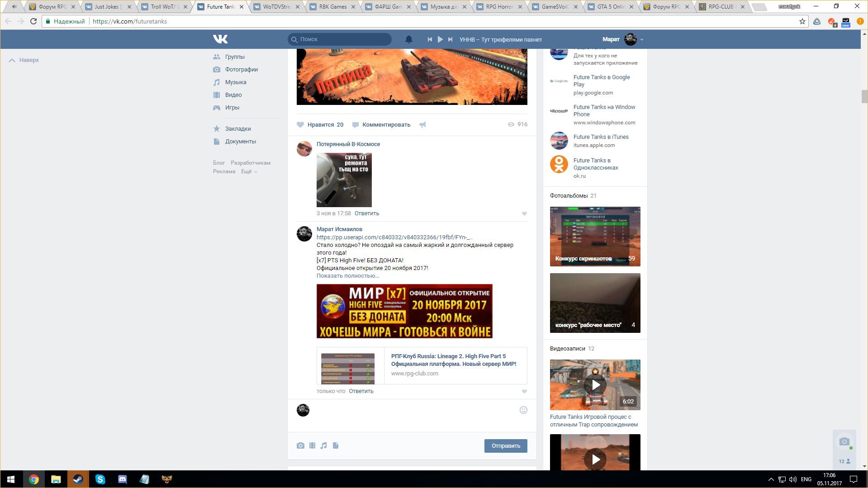This screenshot has width=868, height=488.
Task: Play the header music track
Action: tap(440, 39)
